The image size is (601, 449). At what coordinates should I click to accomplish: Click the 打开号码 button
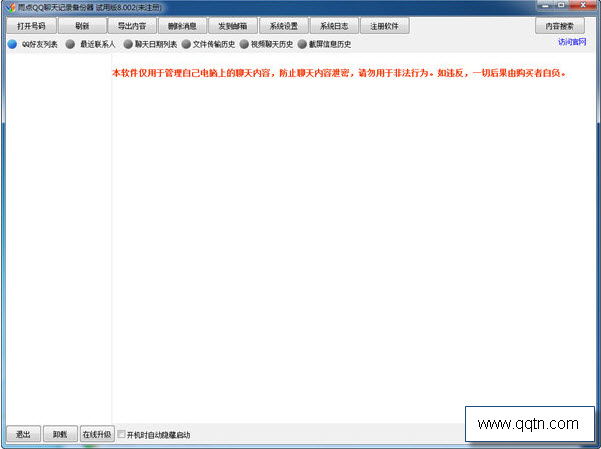coord(31,26)
